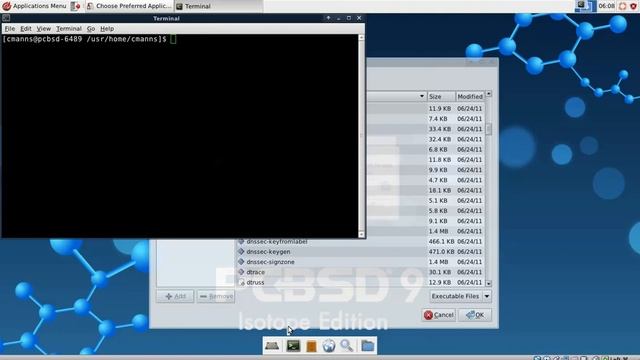Click 471.0 KB size cell

tap(441, 252)
